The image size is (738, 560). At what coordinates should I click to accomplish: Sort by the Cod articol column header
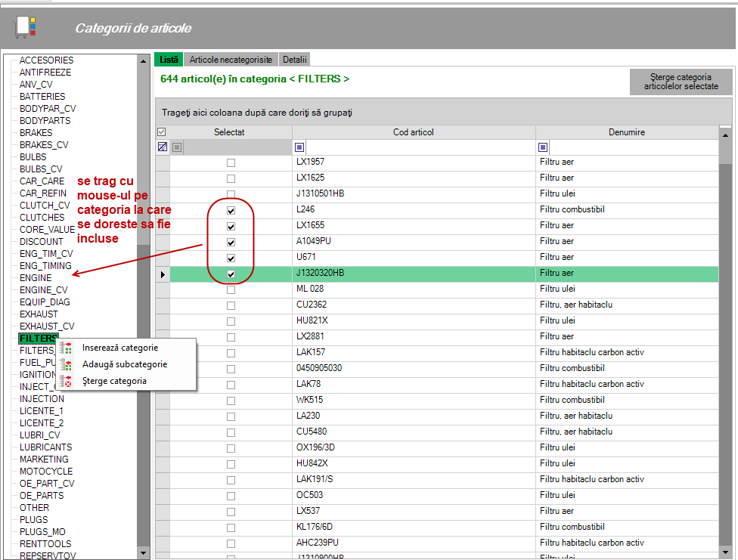(x=413, y=132)
